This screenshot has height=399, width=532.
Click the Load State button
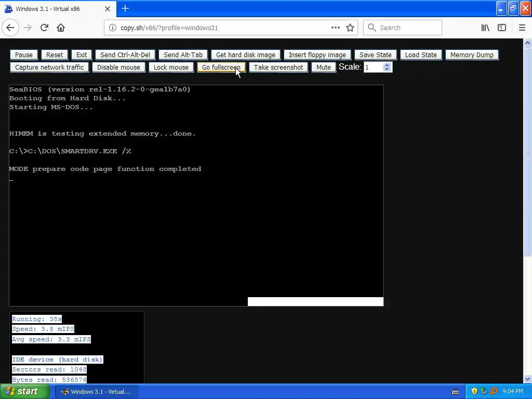pos(421,55)
